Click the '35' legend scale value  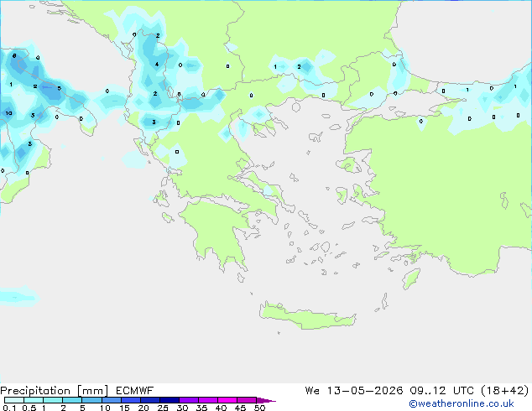click(x=201, y=408)
